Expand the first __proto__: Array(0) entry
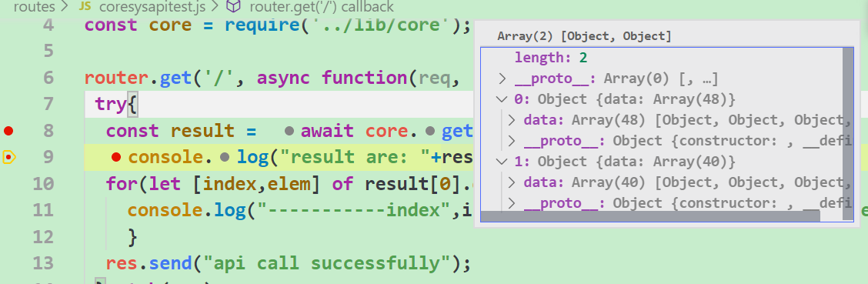This screenshot has height=284, width=868. [x=502, y=79]
